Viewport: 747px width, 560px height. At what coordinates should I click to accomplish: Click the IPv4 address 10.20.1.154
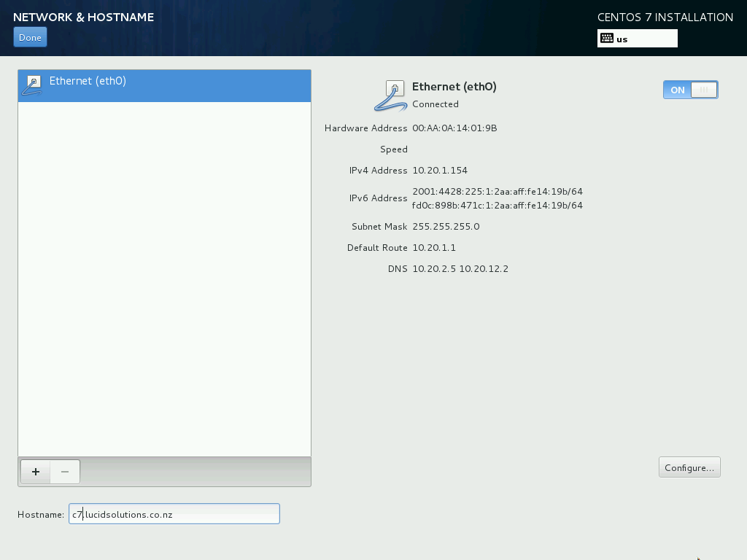coord(440,171)
